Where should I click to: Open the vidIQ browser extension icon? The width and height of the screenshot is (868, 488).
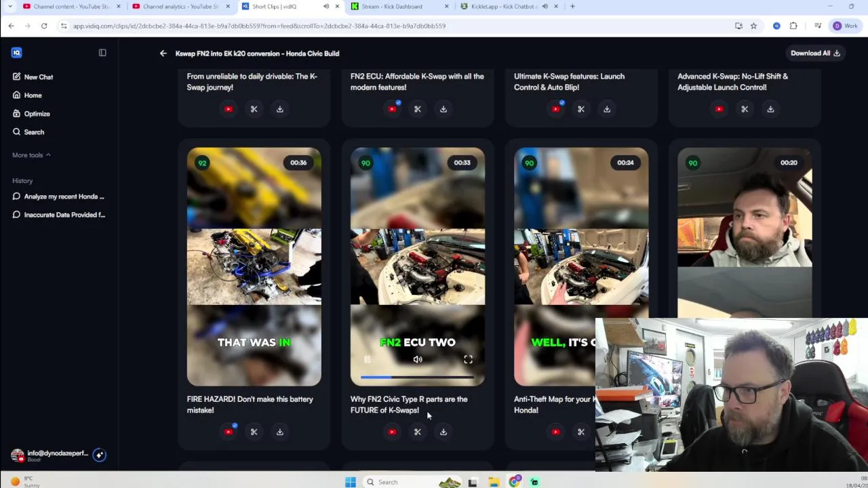(x=776, y=26)
